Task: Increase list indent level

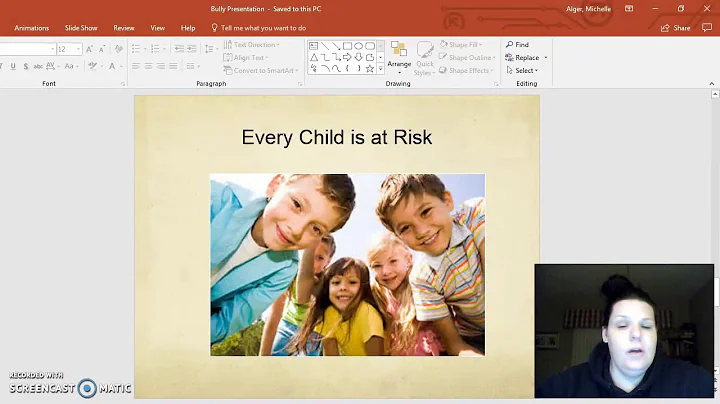Action: click(x=192, y=49)
